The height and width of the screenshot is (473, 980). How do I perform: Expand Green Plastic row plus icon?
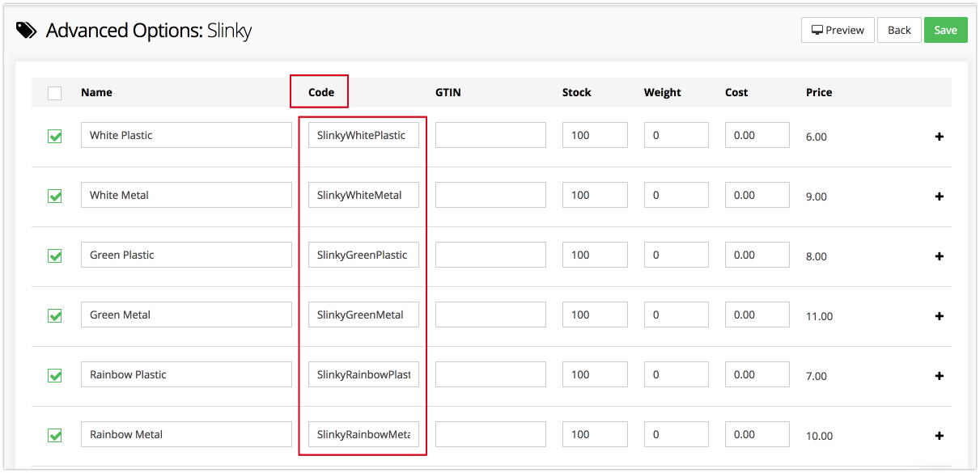(940, 256)
